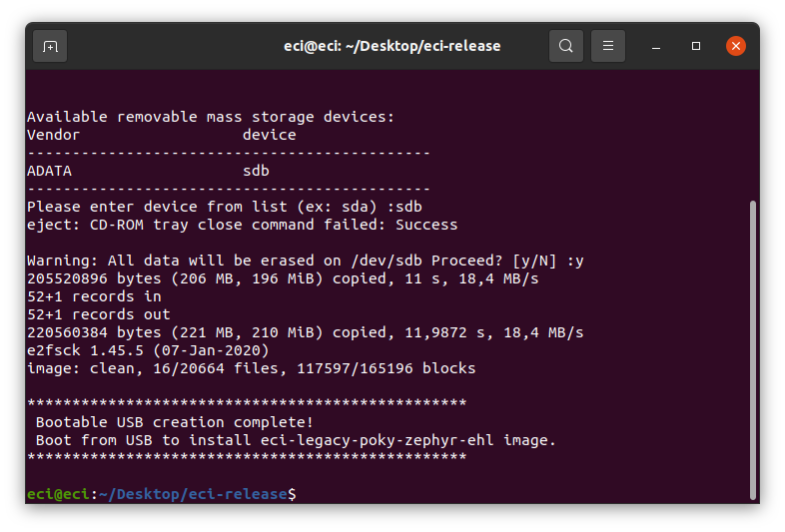Click the 'sdb' device name in table
Image resolution: width=785 pixels, height=532 pixels.
pyautogui.click(x=256, y=171)
